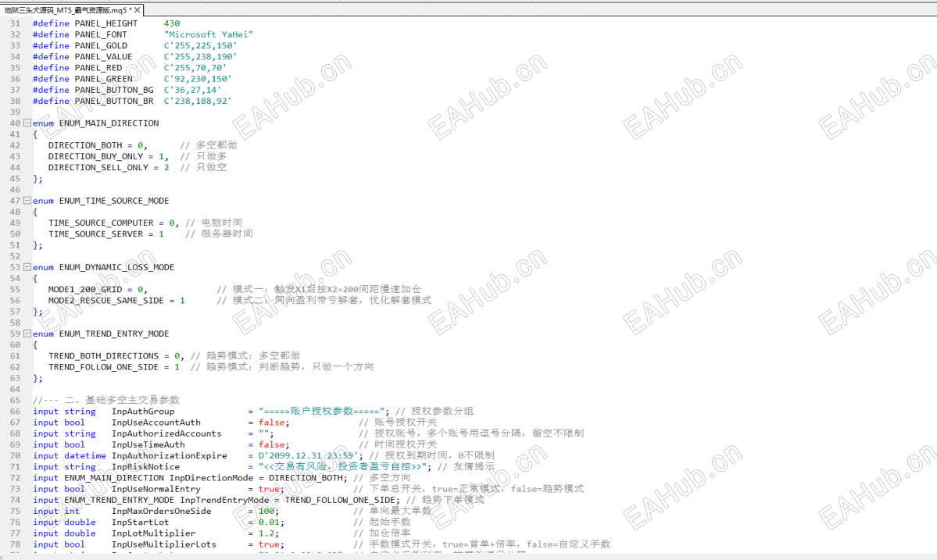Screen dimensions: 937x560
Task: Click the InpLotMultiplier variable name
Action: click(x=153, y=533)
